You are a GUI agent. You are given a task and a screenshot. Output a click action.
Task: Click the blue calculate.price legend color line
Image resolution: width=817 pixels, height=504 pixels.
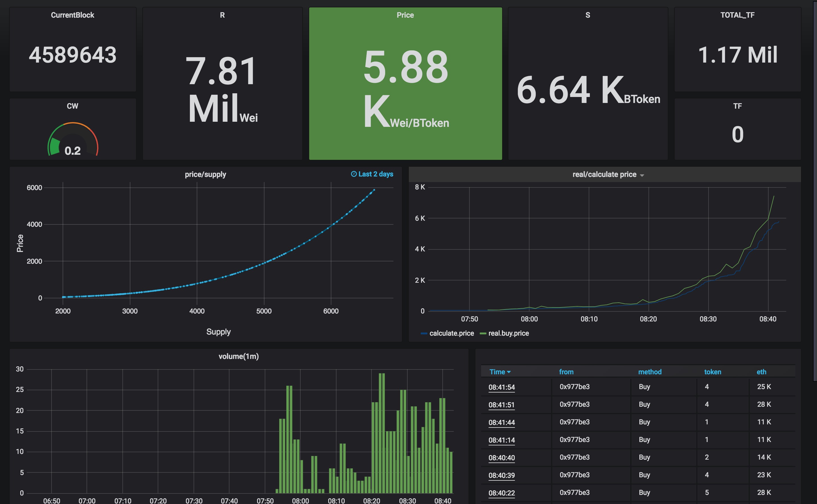coord(424,333)
